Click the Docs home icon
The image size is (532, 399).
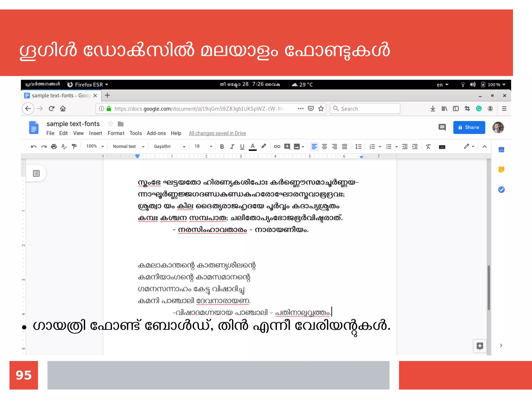click(34, 127)
